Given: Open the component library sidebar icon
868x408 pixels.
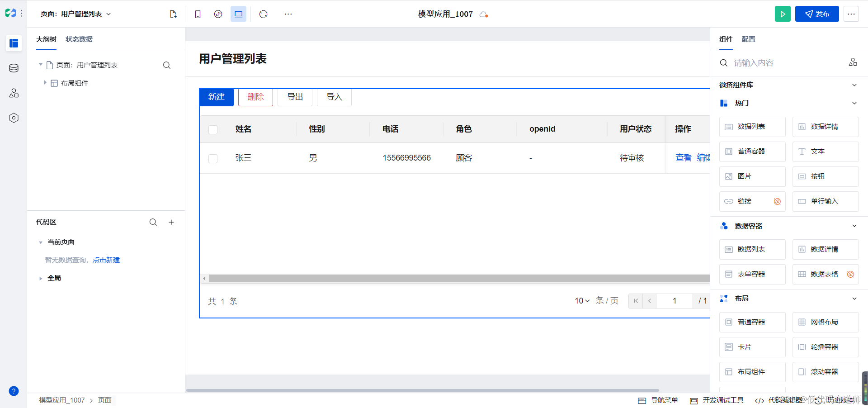Looking at the screenshot, I should pos(14,93).
